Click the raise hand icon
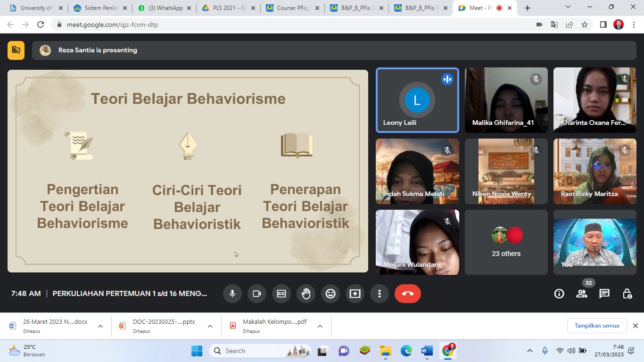644x362 pixels. (306, 294)
